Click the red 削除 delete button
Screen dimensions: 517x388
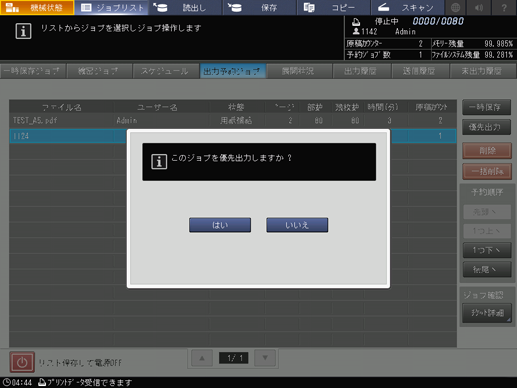pyautogui.click(x=487, y=150)
